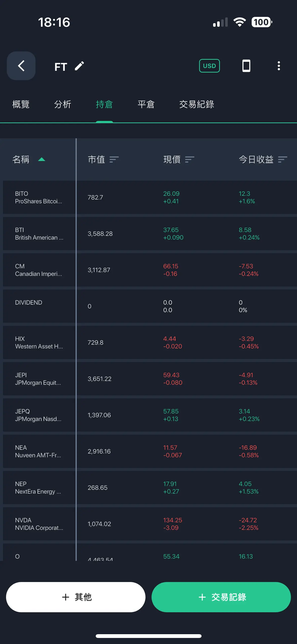Tap market value 1,074.02 for NVDA
The width and height of the screenshot is (297, 644).
[99, 524]
